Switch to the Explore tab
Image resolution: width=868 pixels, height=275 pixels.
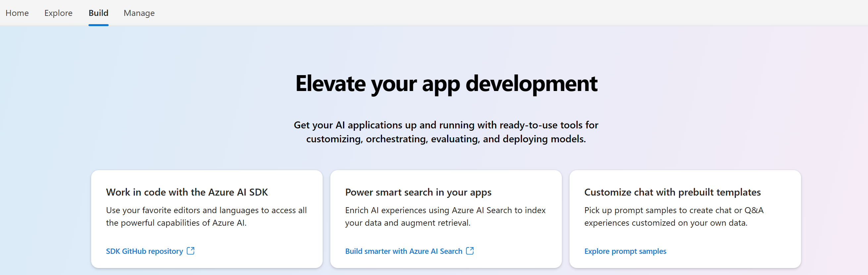click(58, 13)
